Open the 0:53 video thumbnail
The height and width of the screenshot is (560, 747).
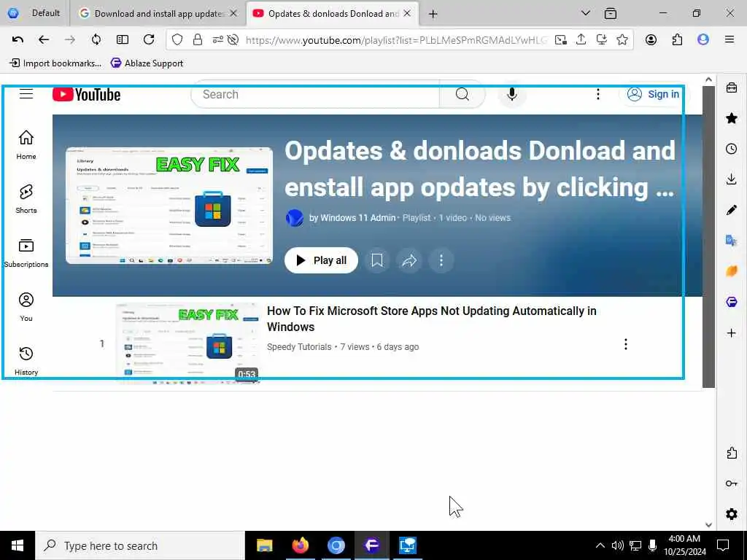click(188, 343)
